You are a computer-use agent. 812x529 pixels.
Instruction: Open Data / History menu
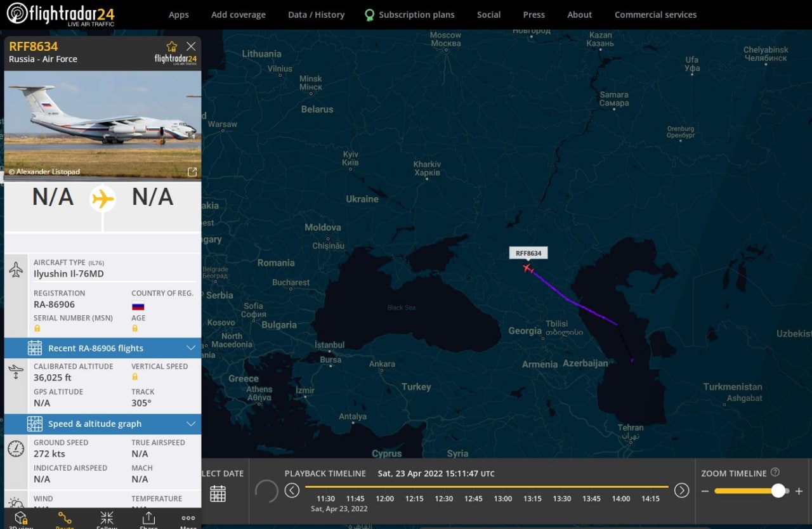[x=316, y=15]
